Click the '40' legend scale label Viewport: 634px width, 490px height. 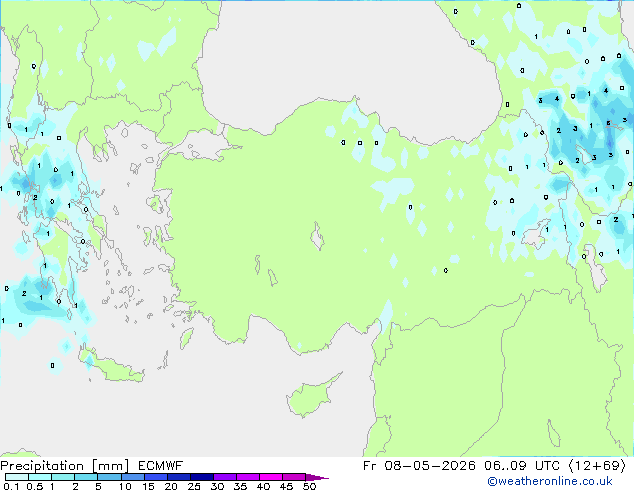[x=263, y=486]
